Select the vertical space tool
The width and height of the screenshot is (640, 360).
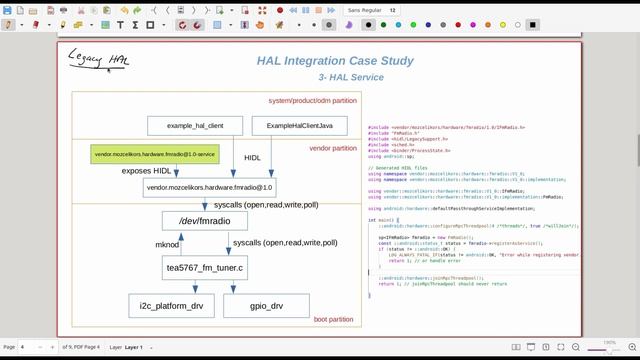pyautogui.click(x=245, y=25)
